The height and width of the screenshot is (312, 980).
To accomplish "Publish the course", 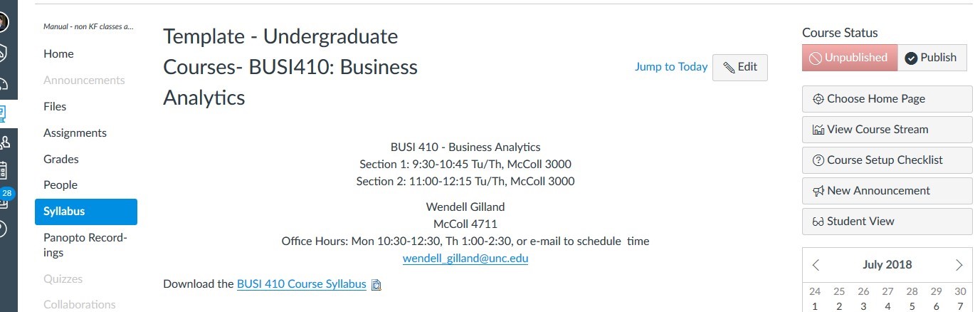I will pos(932,58).
